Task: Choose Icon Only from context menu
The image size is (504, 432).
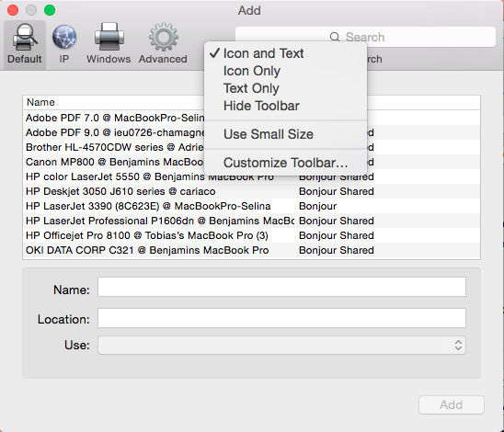Action: coord(285,71)
